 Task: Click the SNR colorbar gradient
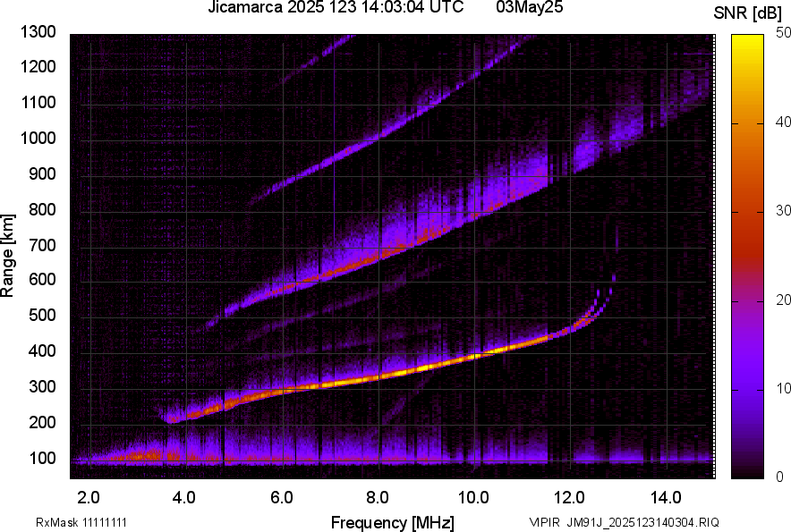747,257
